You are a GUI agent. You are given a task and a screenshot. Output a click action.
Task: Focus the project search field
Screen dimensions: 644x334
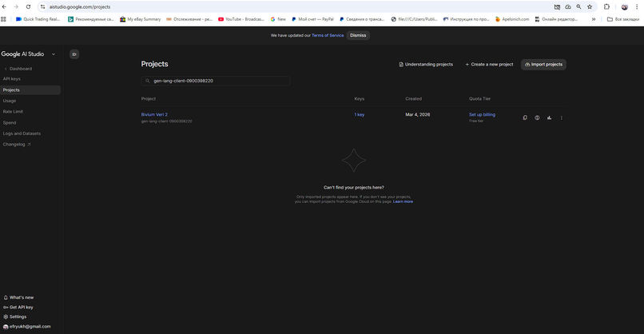pyautogui.click(x=216, y=81)
